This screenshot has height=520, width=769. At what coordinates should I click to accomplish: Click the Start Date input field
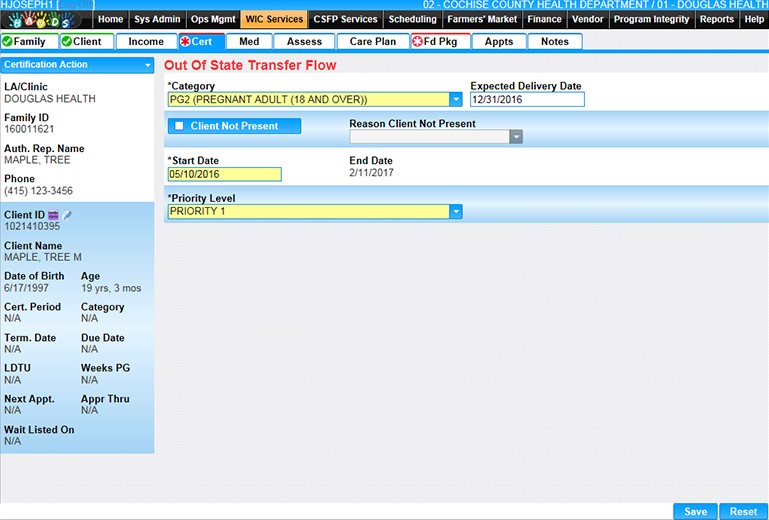225,174
